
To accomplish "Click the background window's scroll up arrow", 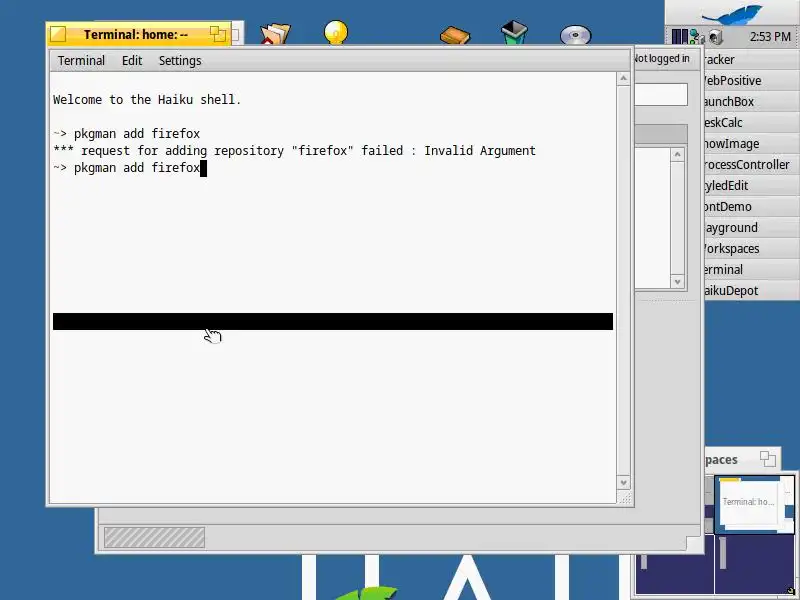I will click(678, 154).
